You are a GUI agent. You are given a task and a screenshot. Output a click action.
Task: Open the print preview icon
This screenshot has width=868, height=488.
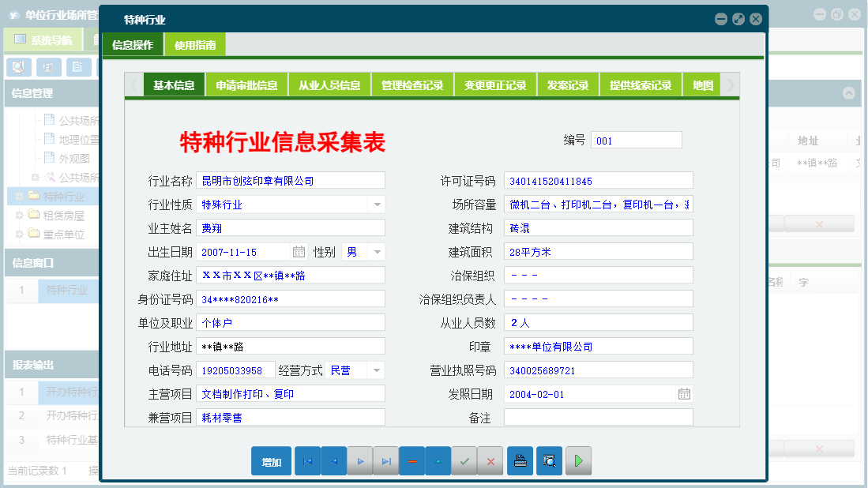coord(549,460)
